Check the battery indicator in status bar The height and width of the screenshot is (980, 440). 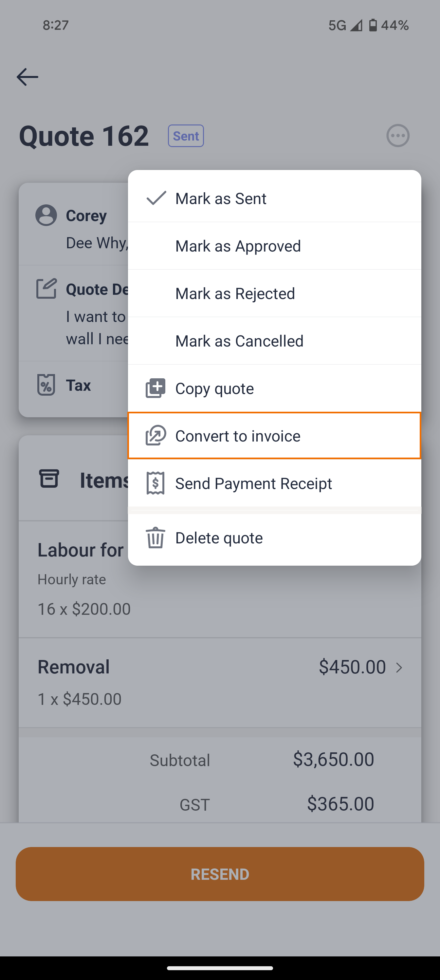coord(373,25)
